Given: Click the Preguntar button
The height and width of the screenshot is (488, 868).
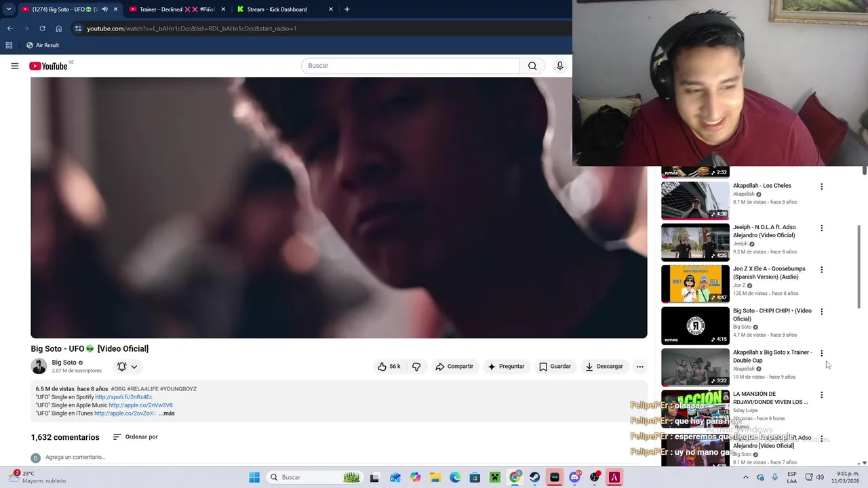Looking at the screenshot, I should [506, 367].
